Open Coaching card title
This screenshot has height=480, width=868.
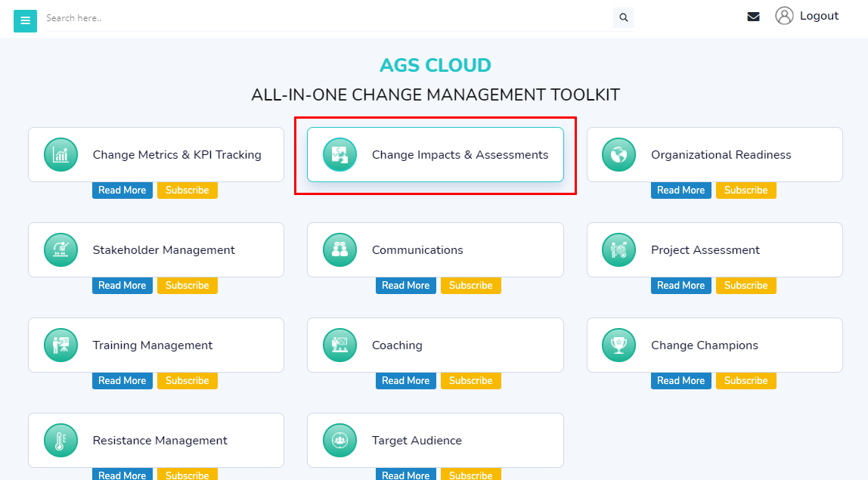(x=397, y=345)
